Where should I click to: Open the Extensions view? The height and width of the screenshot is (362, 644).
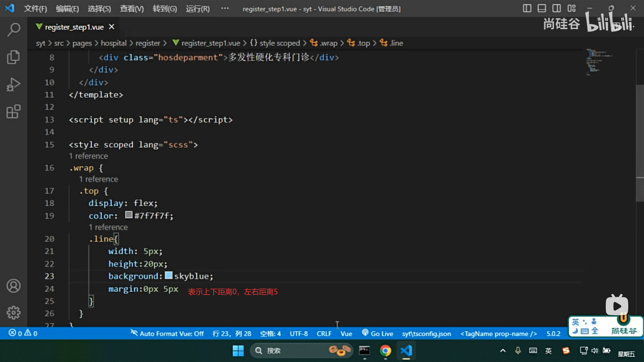pyautogui.click(x=13, y=112)
